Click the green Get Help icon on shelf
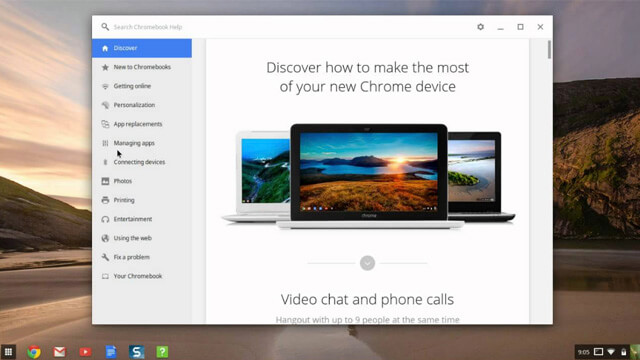The height and width of the screenshot is (360, 640). coord(162,352)
